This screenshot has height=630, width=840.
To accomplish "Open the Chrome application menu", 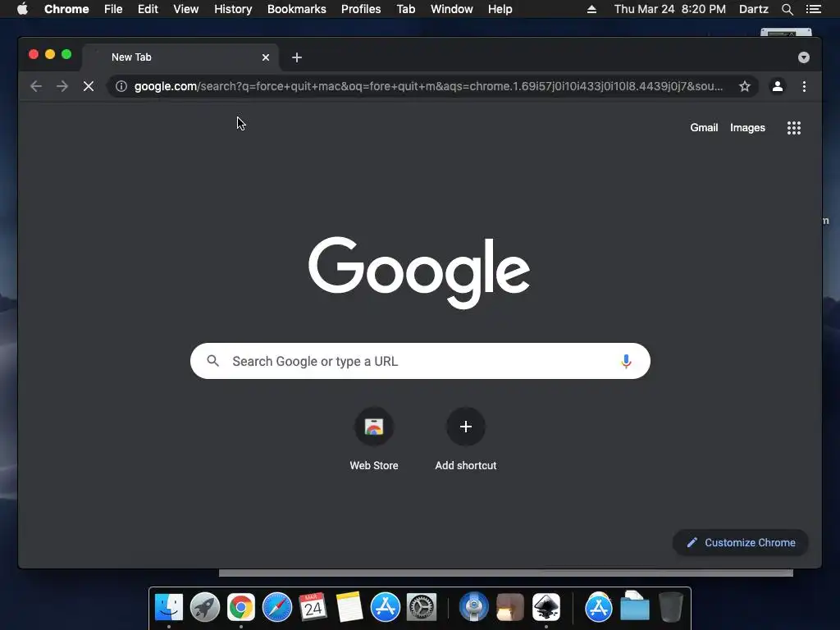I will pyautogui.click(x=66, y=9).
